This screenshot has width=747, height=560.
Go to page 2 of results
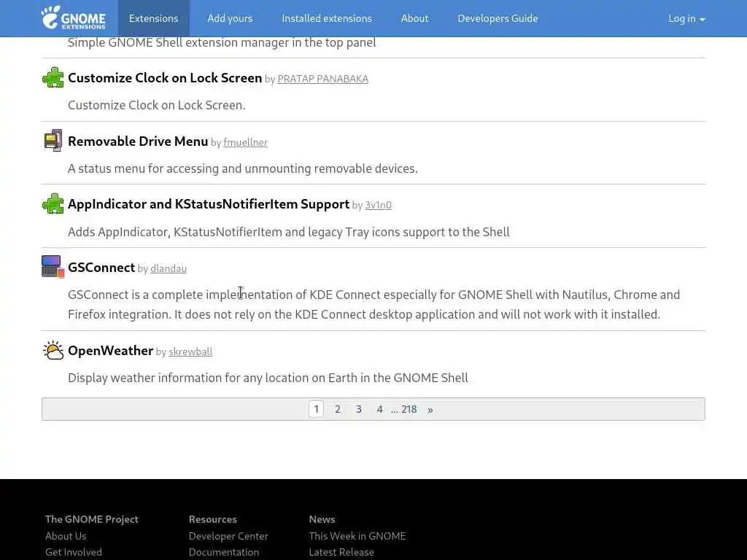[x=337, y=409]
